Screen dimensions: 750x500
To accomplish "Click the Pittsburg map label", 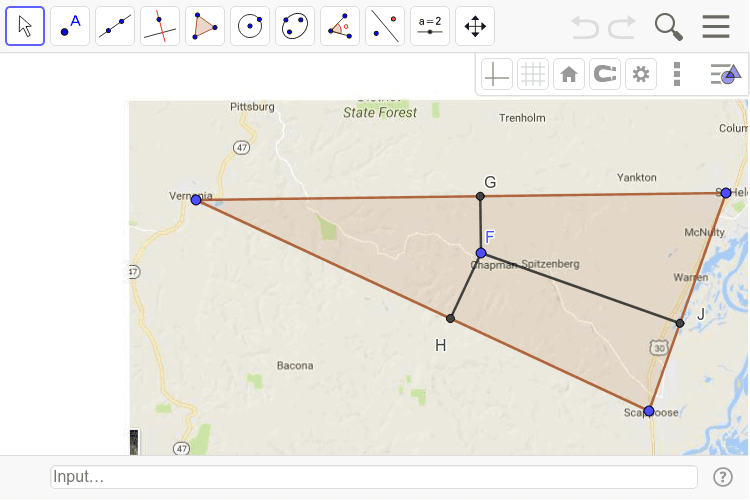I will (x=252, y=107).
